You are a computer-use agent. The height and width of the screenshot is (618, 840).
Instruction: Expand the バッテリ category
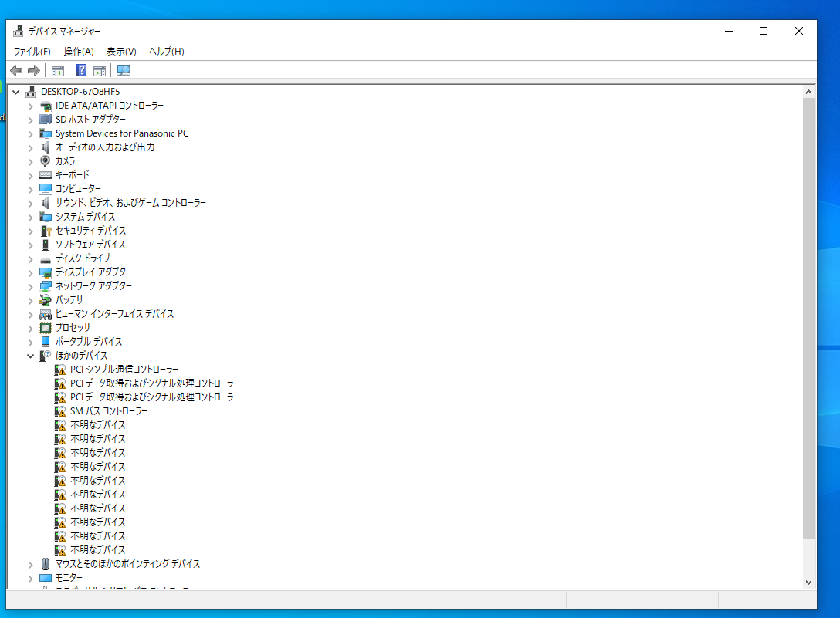click(31, 300)
